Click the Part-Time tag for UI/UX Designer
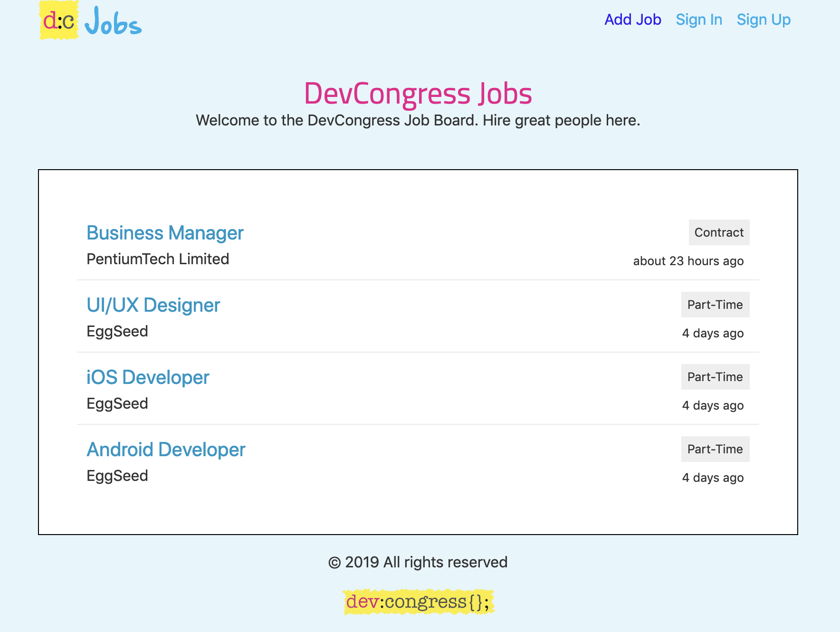Screen dimensions: 840x632 click(715, 305)
